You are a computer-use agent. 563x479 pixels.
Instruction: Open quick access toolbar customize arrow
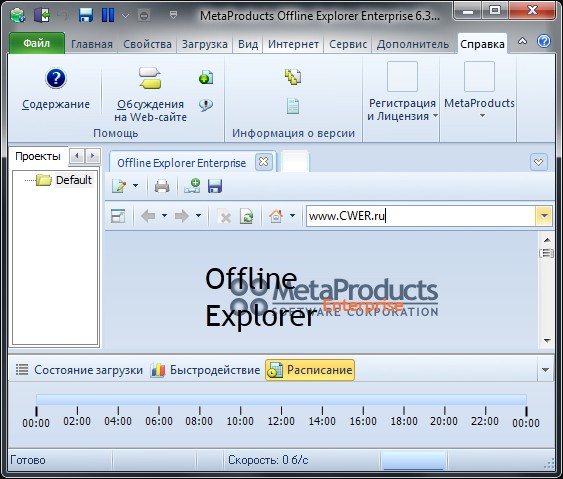tap(173, 15)
